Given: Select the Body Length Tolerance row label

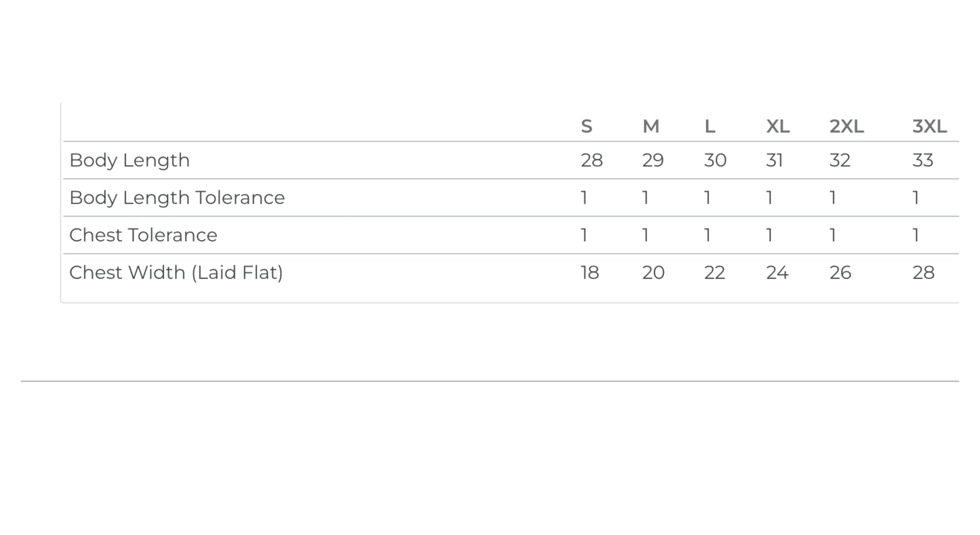Looking at the screenshot, I should pyautogui.click(x=177, y=198).
